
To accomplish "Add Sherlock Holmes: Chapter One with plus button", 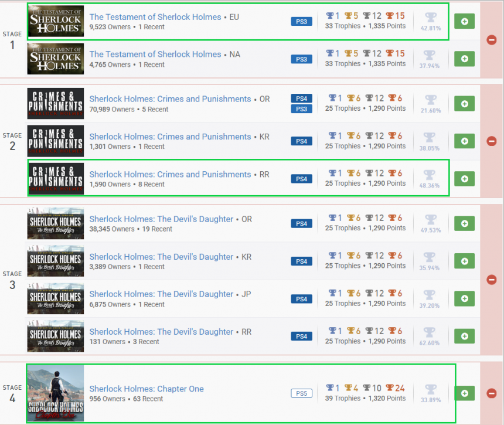I will 464,393.
